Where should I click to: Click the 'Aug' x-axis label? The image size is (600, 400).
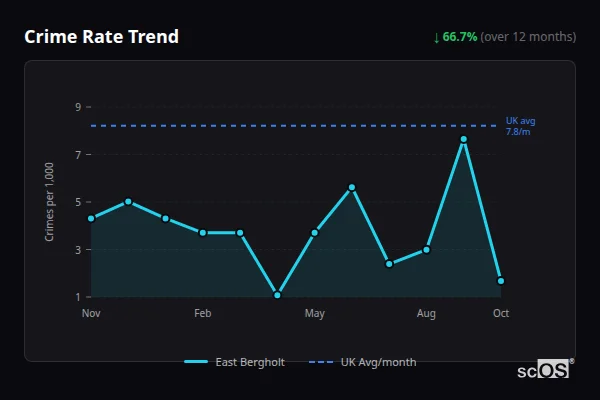426,313
